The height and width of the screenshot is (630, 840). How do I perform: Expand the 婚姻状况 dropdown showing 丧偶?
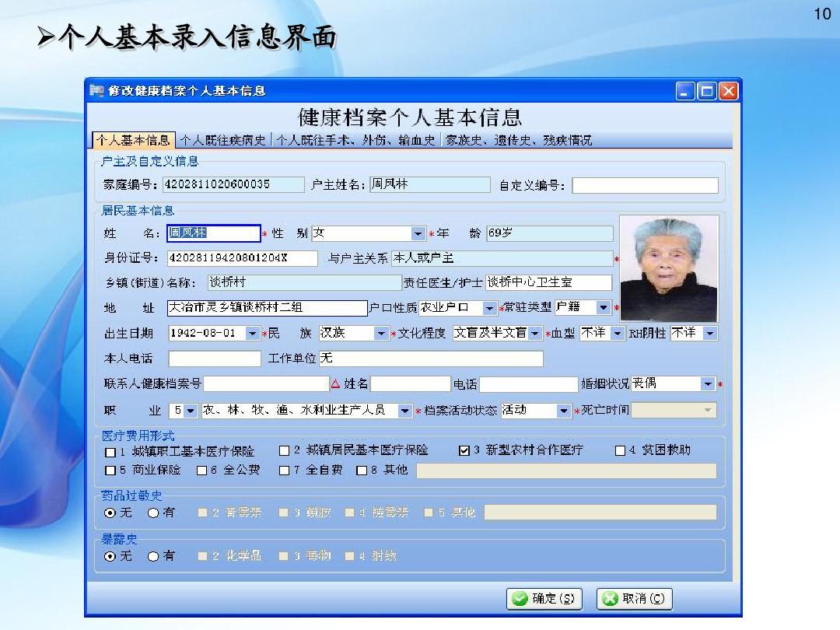[x=707, y=383]
